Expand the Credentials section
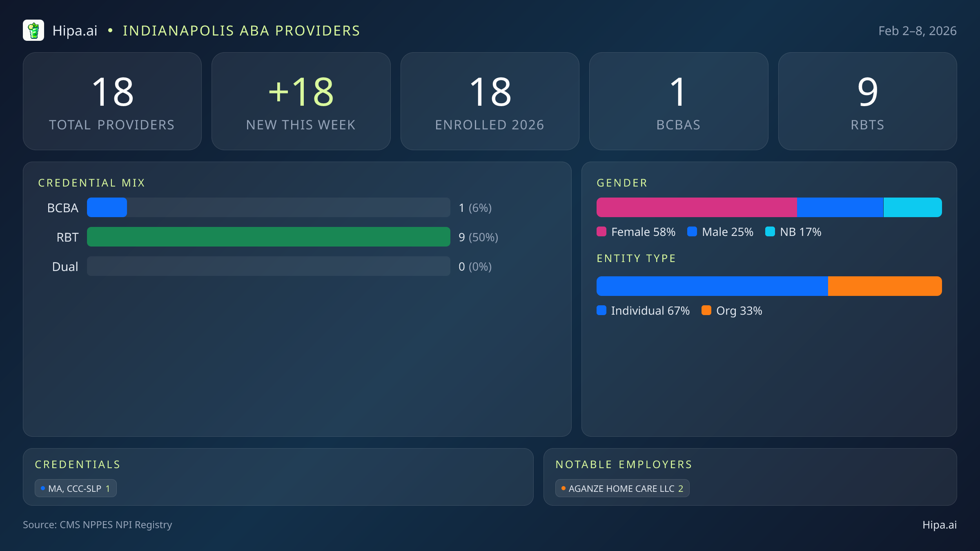Image resolution: width=980 pixels, height=551 pixels. [78, 464]
